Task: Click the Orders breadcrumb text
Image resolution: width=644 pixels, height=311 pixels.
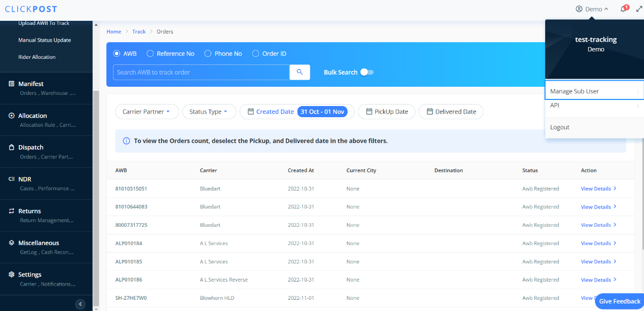Action: pos(165,31)
